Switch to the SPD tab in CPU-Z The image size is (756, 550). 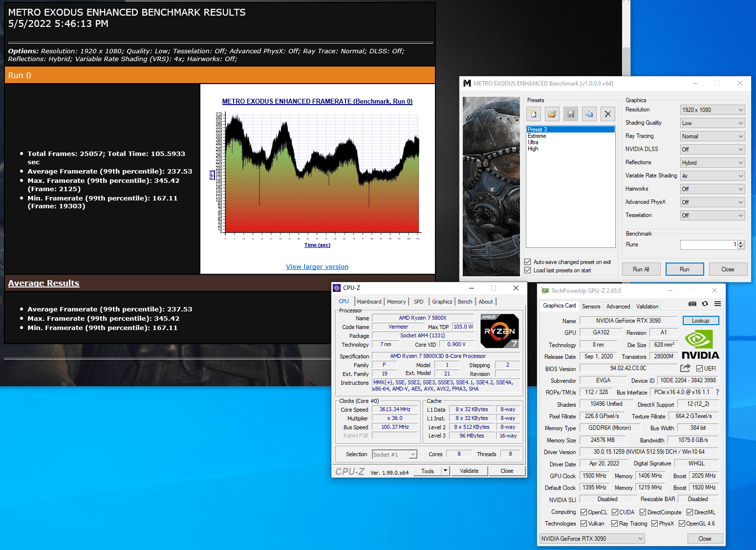pos(419,302)
